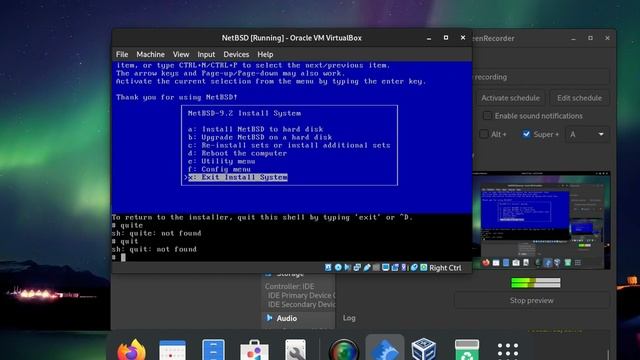The height and width of the screenshot is (360, 640).
Task: Click the shell prompt cursor on last line
Action: click(123, 257)
